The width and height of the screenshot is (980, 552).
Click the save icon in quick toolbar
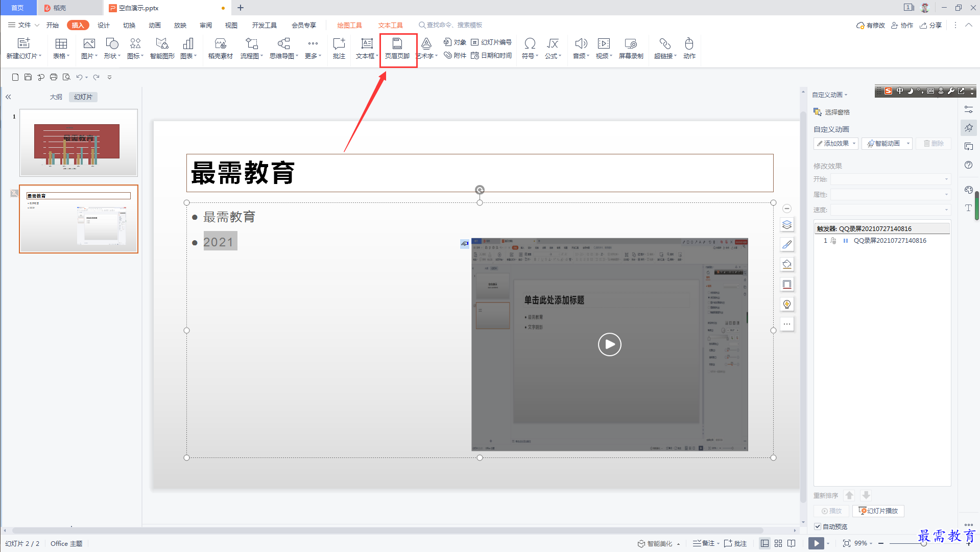pyautogui.click(x=28, y=77)
